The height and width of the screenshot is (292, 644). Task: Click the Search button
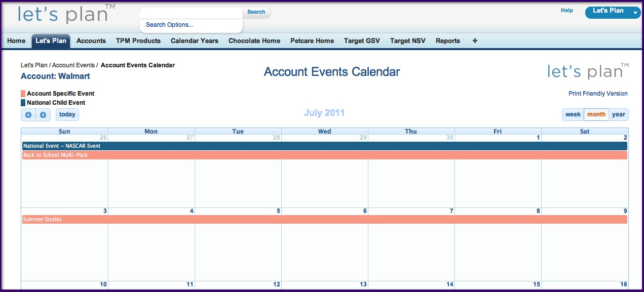[x=256, y=12]
